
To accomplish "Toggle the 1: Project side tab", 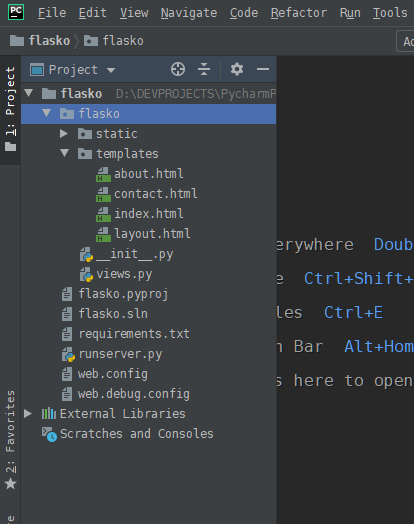I will [10, 110].
